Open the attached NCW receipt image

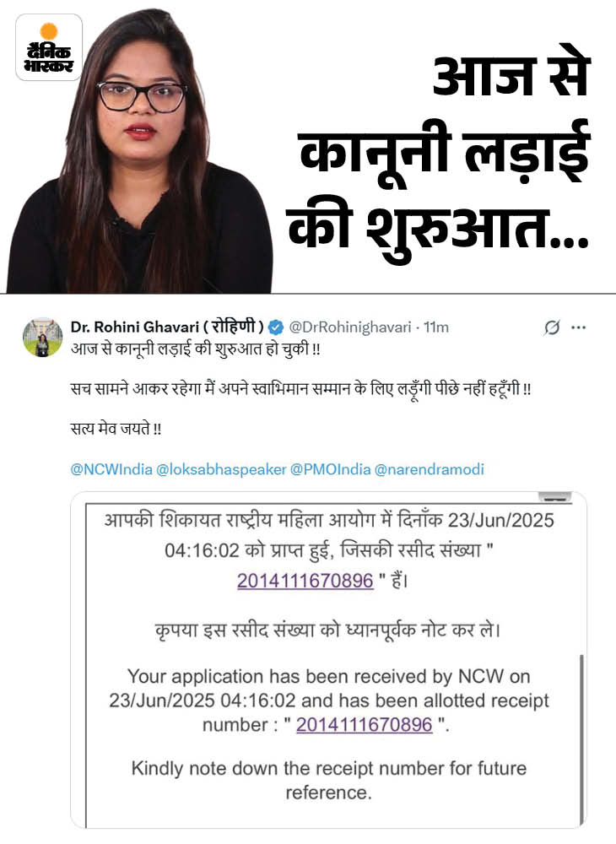click(329, 660)
